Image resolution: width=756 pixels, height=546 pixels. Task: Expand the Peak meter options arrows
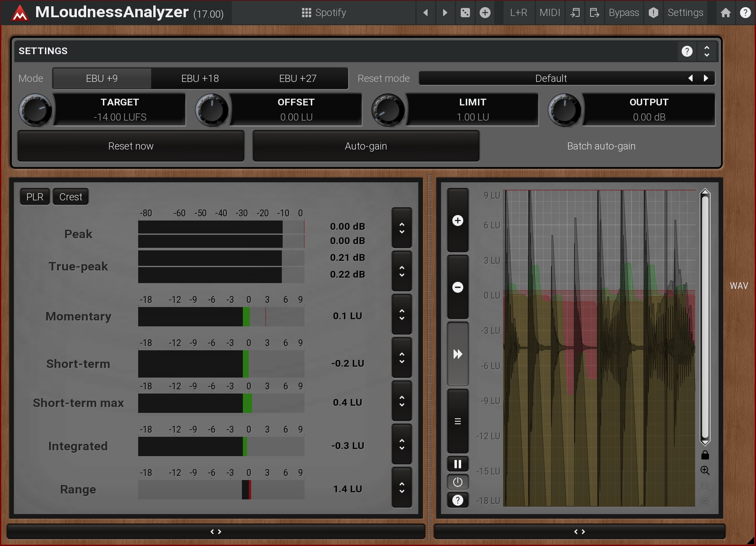(x=402, y=228)
